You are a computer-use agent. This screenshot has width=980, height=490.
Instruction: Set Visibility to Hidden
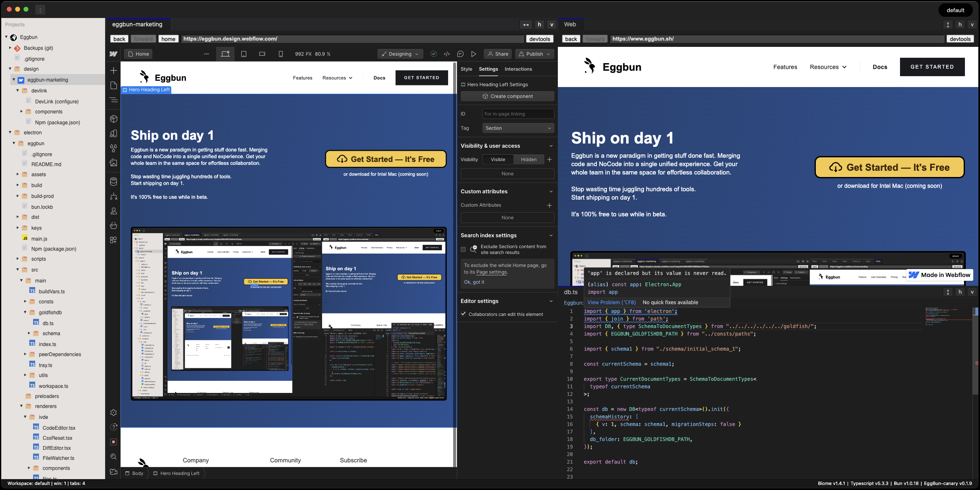529,159
